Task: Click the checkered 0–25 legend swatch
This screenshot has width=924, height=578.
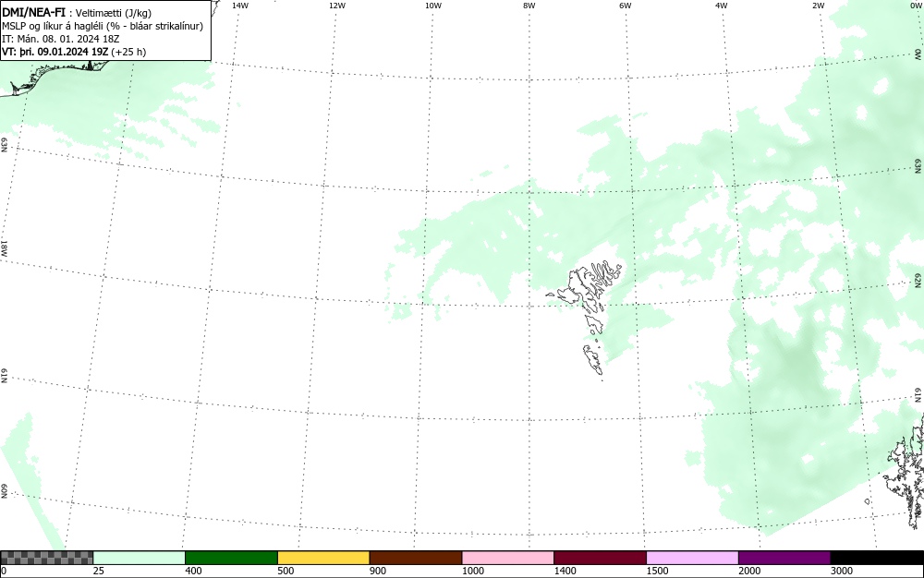Action: tap(46, 558)
